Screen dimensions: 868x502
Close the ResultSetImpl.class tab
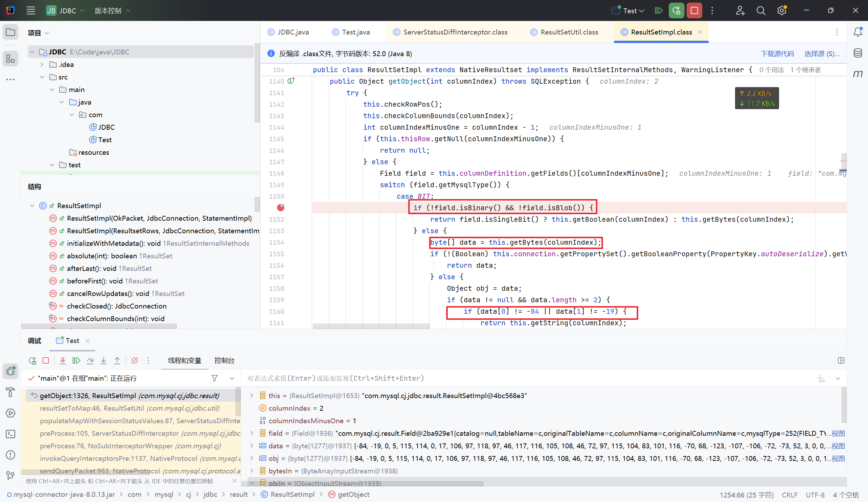point(700,32)
